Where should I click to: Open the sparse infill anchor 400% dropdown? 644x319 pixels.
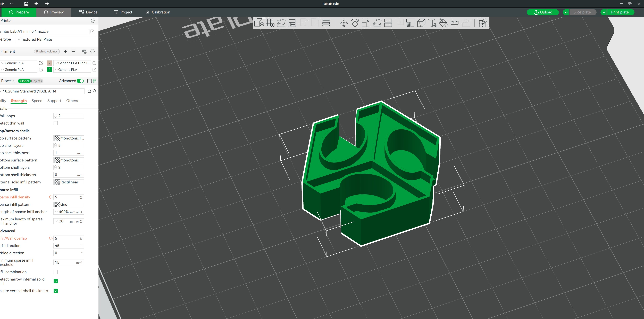tap(69, 212)
